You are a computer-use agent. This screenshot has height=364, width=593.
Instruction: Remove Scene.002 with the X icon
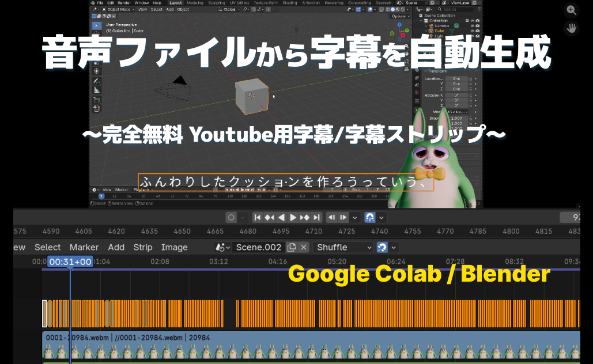tap(304, 247)
